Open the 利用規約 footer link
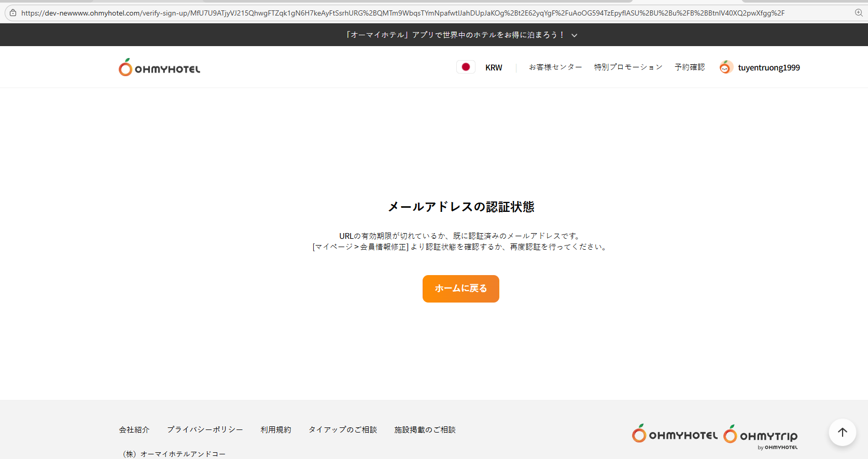868x459 pixels. point(276,429)
